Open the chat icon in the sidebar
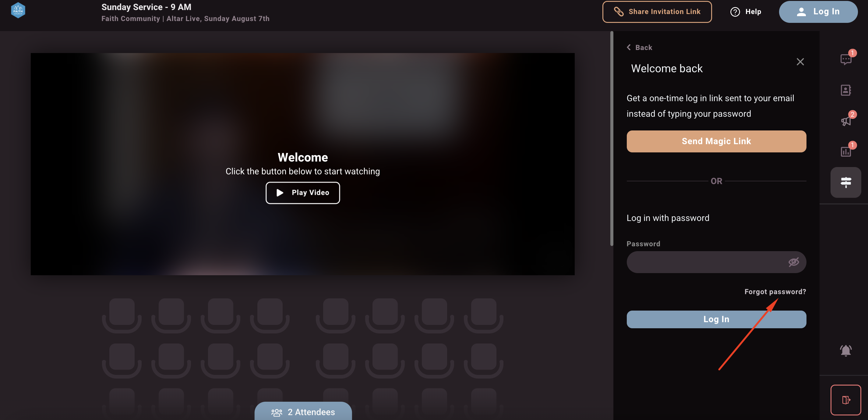Screen dimensions: 868x420 pos(845,59)
